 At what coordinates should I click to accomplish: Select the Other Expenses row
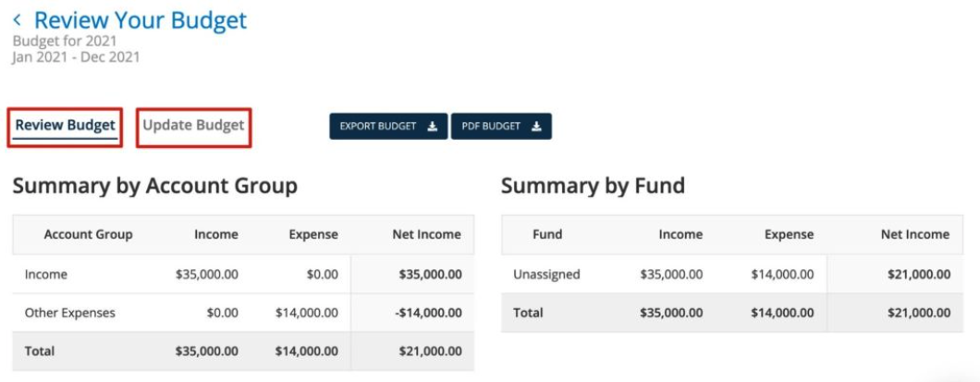[x=243, y=313]
